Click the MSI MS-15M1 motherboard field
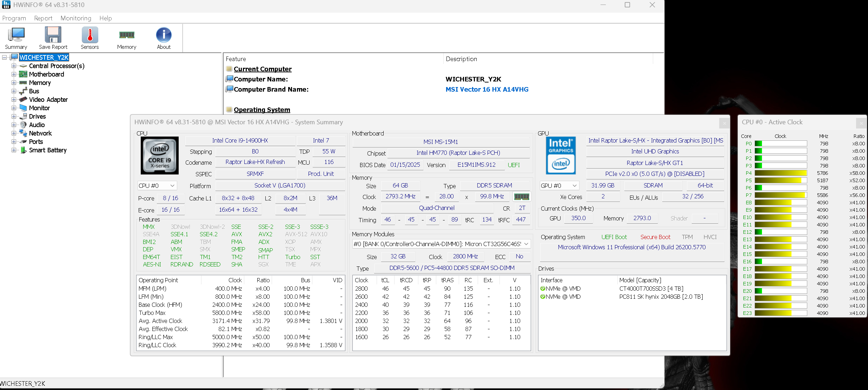 pos(441,142)
